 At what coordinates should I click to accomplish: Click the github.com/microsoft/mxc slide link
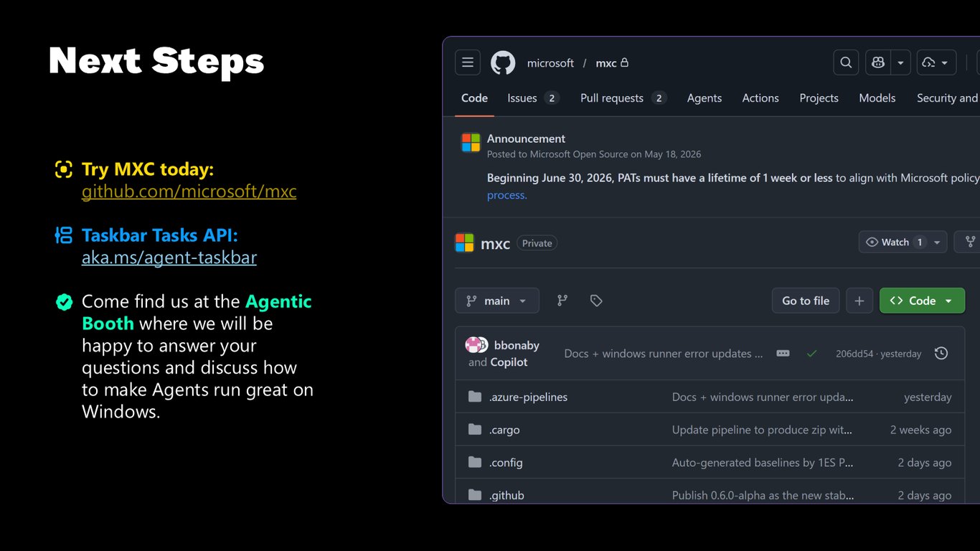coord(189,192)
